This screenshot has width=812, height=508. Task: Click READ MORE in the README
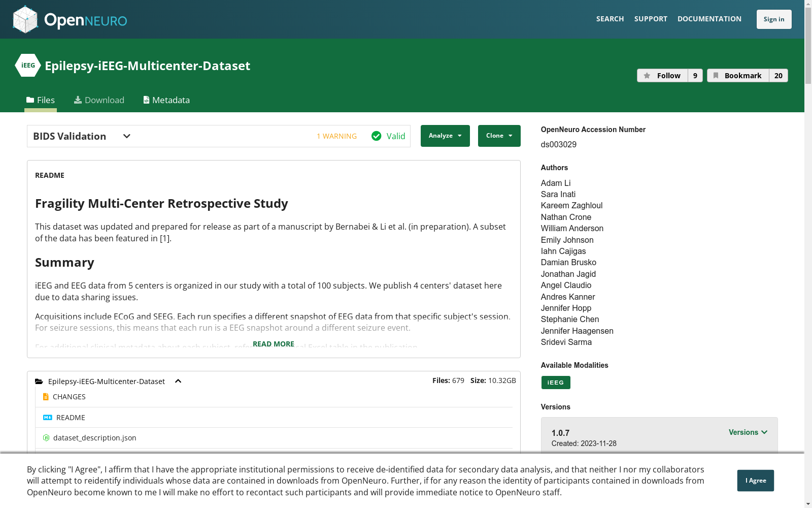point(274,344)
